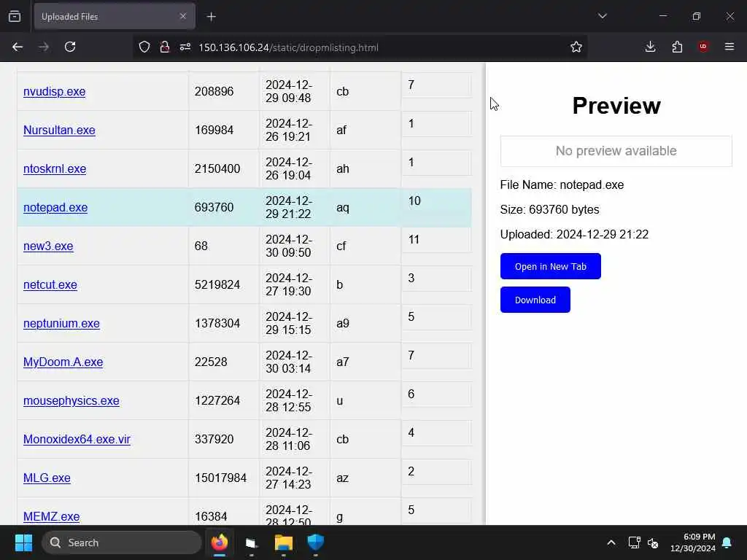List all tabs dropdown arrow
Image resolution: width=747 pixels, height=560 pixels.
point(602,16)
